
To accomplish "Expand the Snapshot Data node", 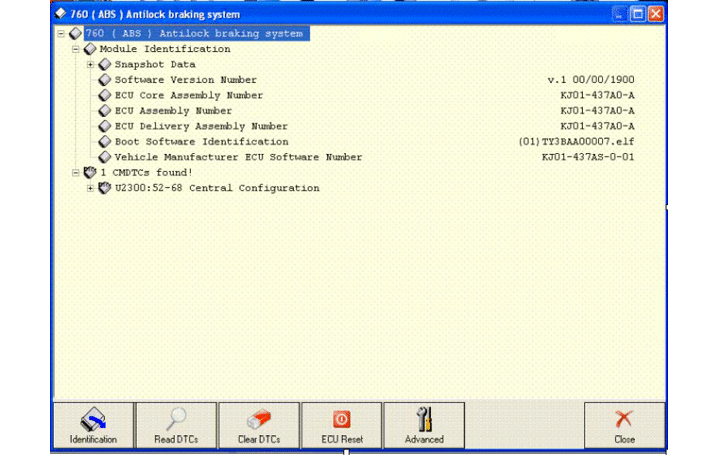I will [91, 65].
